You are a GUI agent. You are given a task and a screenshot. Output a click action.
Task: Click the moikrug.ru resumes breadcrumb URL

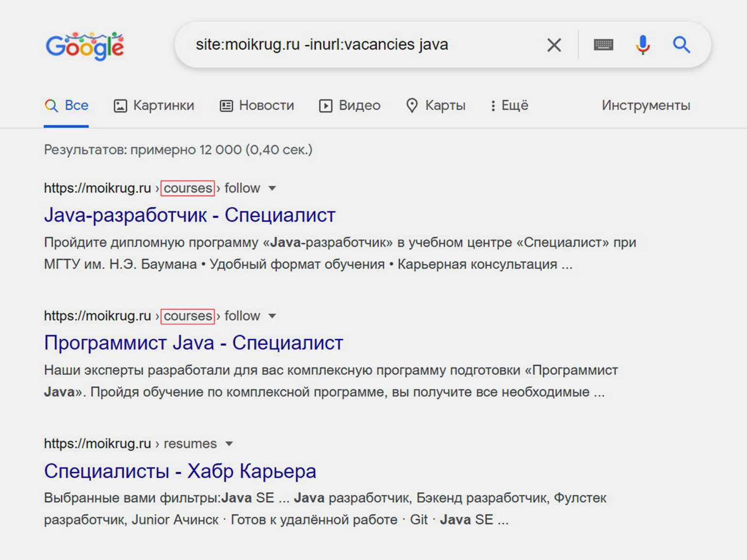pos(130,444)
